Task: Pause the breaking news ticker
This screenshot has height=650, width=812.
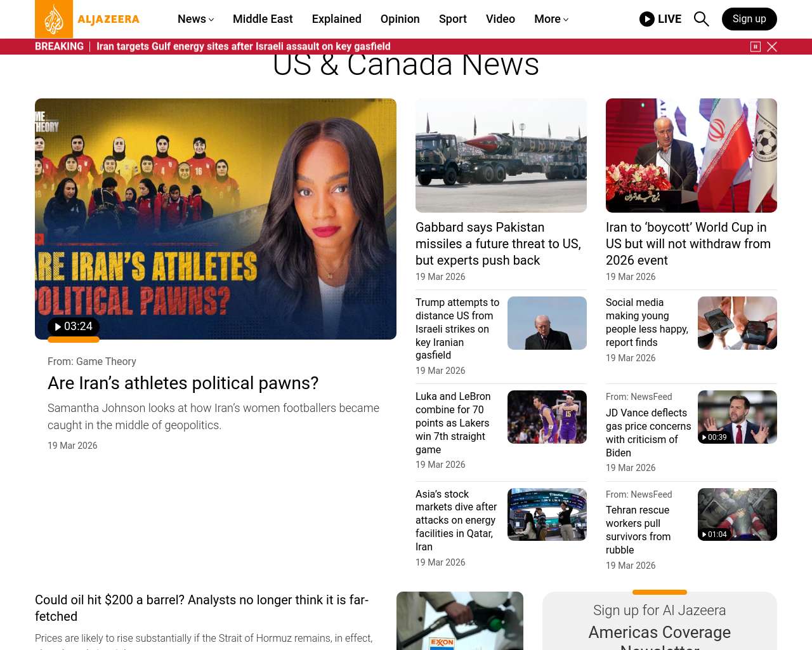Action: point(756,46)
